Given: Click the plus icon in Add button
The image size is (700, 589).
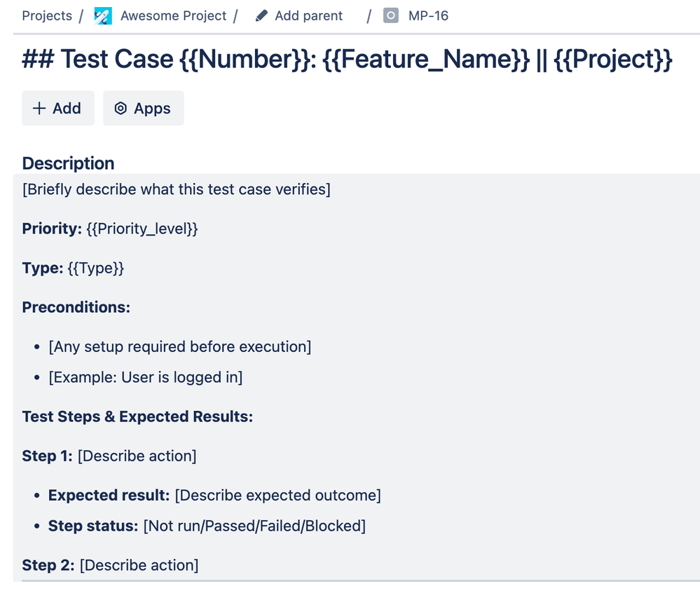Looking at the screenshot, I should 39,108.
